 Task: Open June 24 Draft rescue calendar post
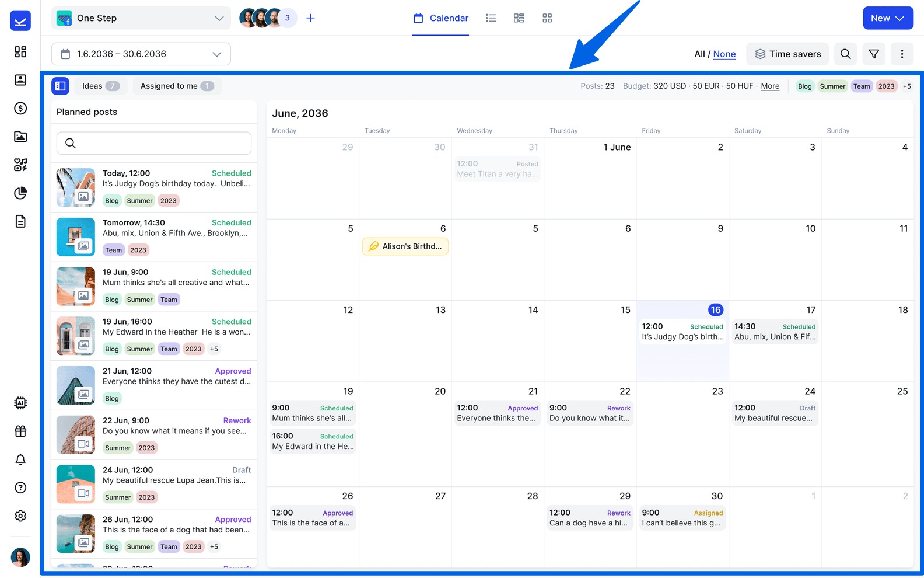[775, 413]
